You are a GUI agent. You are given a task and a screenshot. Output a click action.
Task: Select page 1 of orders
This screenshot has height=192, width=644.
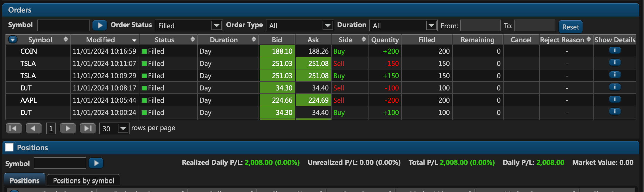point(51,129)
